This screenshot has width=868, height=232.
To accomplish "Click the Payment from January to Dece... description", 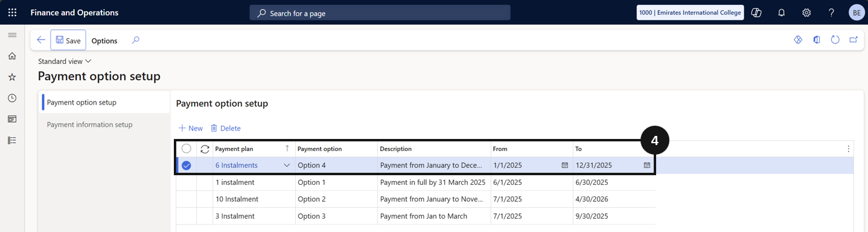I will (434, 166).
